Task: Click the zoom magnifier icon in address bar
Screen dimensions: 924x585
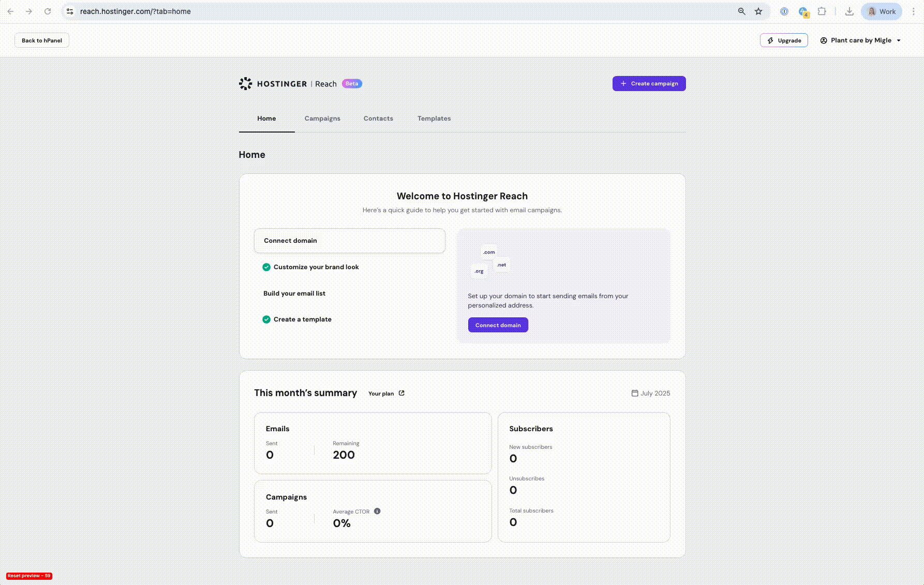Action: pos(742,11)
